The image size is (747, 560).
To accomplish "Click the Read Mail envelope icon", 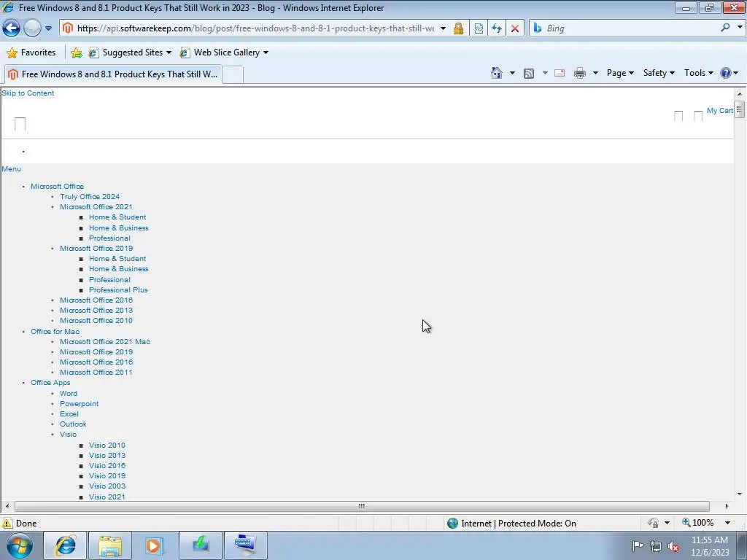I will coord(560,73).
